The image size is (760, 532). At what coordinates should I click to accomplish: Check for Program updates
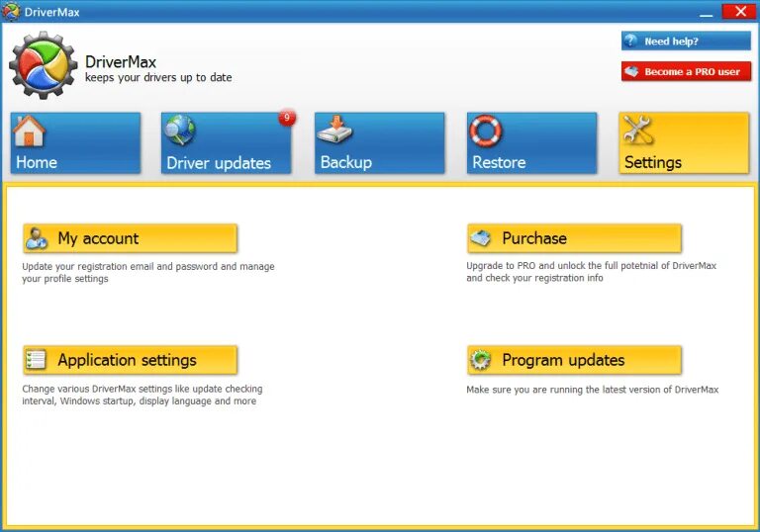574,360
